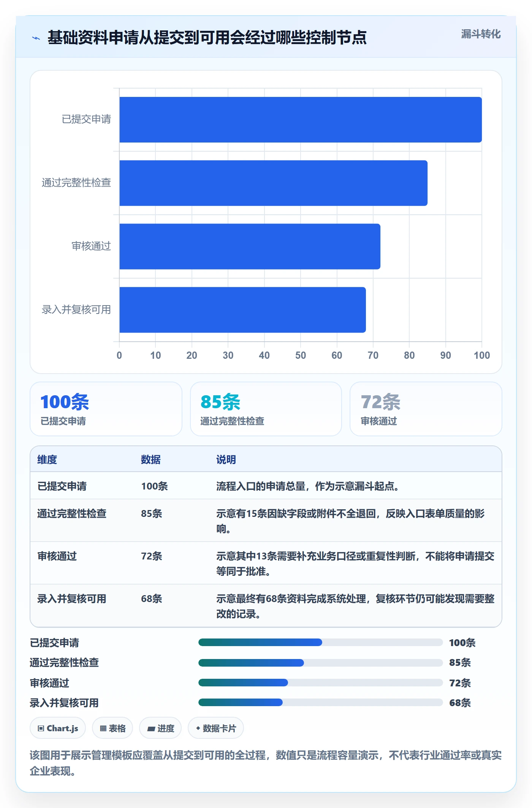Select the 85条 通过完整性检查 data card
Image resolution: width=532 pixels, height=808 pixels.
point(266,409)
